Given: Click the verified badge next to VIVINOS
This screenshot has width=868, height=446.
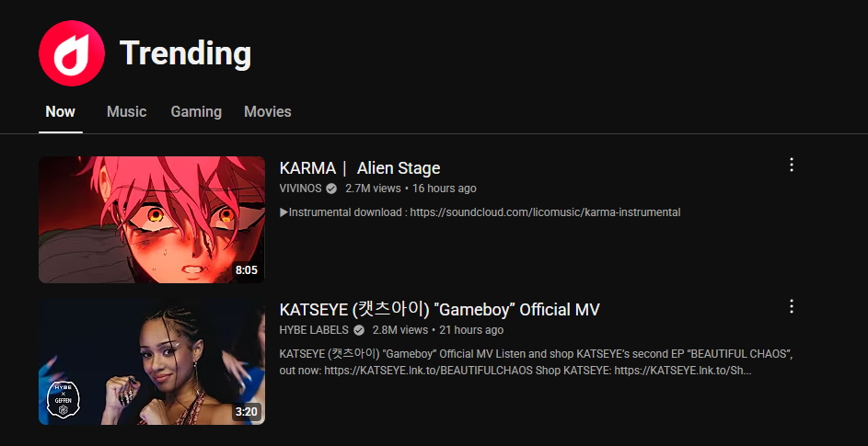Looking at the screenshot, I should point(331,189).
